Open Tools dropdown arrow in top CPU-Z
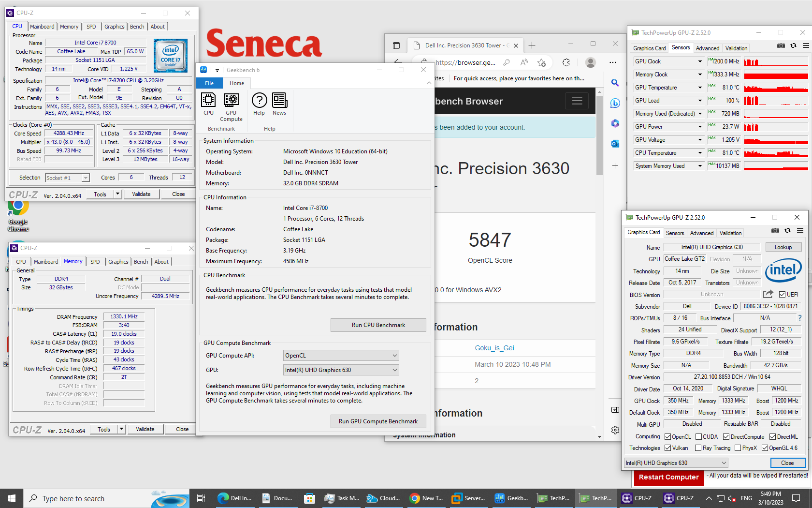Viewport: 812px width, 508px height. (x=117, y=194)
